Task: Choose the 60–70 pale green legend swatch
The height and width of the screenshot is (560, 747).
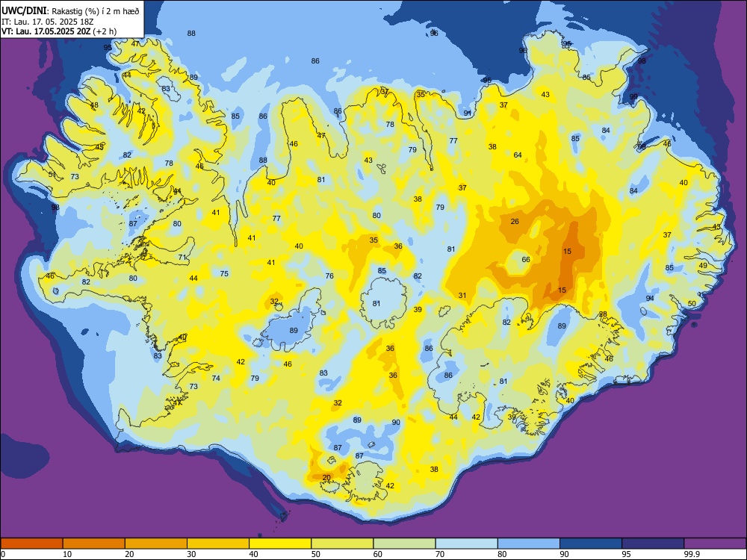Action: (x=404, y=544)
